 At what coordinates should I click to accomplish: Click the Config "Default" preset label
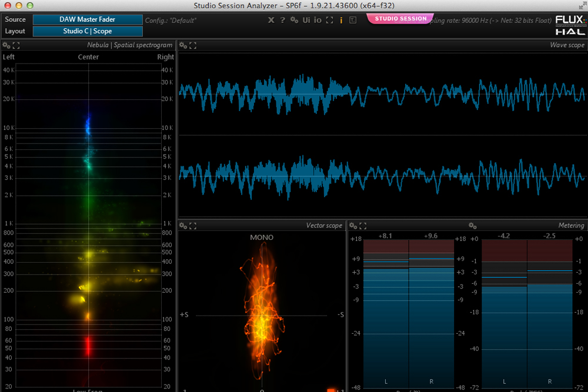(171, 21)
